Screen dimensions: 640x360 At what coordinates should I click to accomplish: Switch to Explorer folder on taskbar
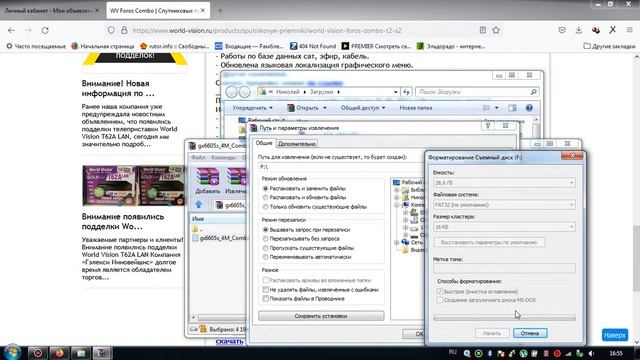point(80,353)
